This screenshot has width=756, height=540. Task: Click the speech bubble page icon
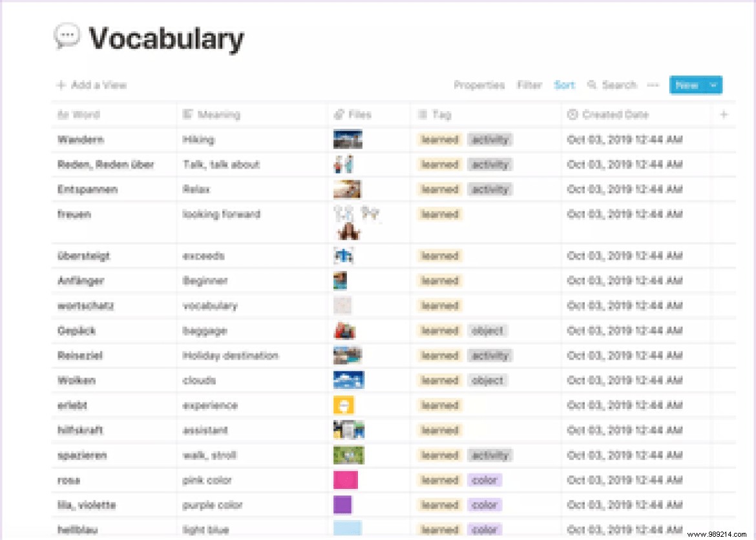67,37
